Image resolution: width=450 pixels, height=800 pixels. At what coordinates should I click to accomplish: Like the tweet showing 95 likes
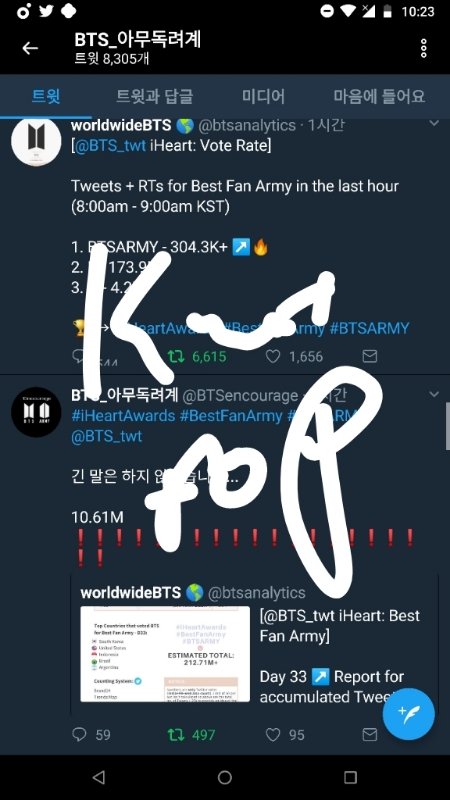pos(273,735)
